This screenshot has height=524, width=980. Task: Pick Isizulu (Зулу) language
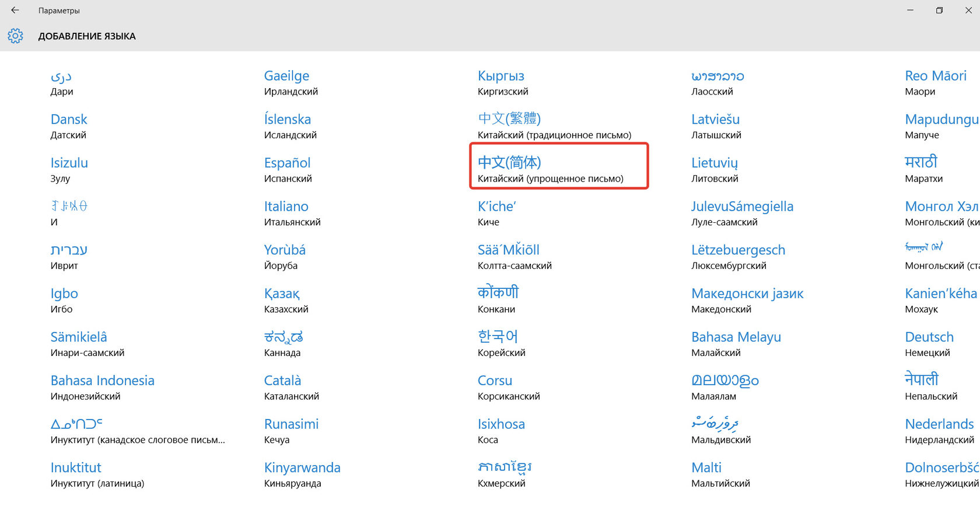click(69, 170)
